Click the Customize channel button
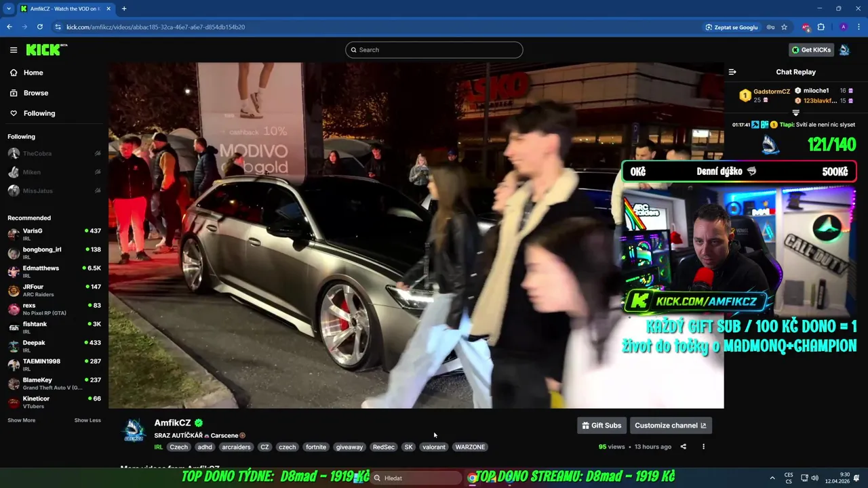Image resolution: width=868 pixels, height=488 pixels. [x=670, y=426]
